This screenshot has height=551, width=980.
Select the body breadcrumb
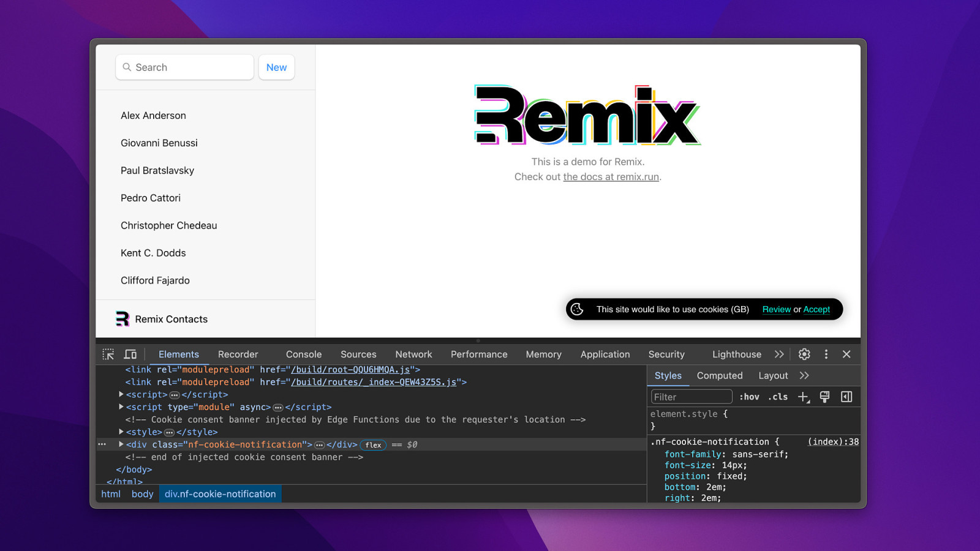coord(142,494)
